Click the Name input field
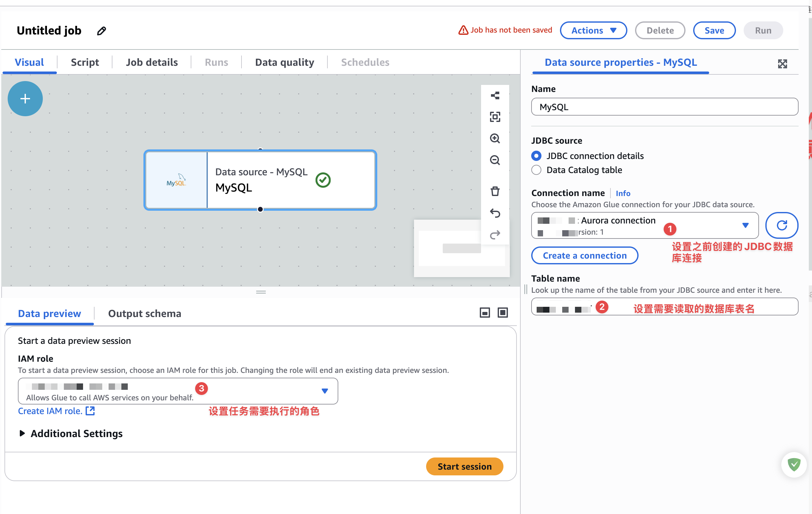812x514 pixels. point(664,107)
